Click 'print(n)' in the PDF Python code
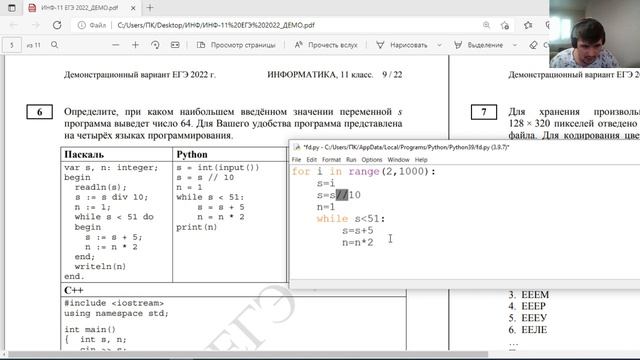 [197, 227]
